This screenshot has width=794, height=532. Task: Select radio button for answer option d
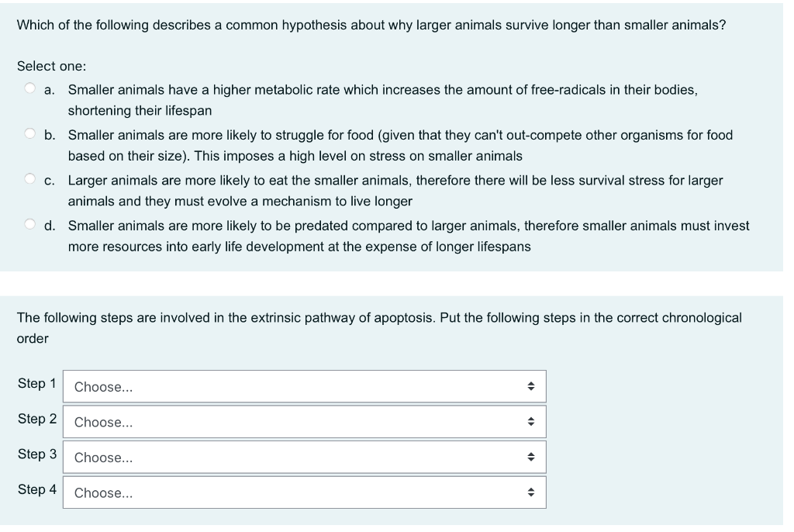click(x=29, y=223)
